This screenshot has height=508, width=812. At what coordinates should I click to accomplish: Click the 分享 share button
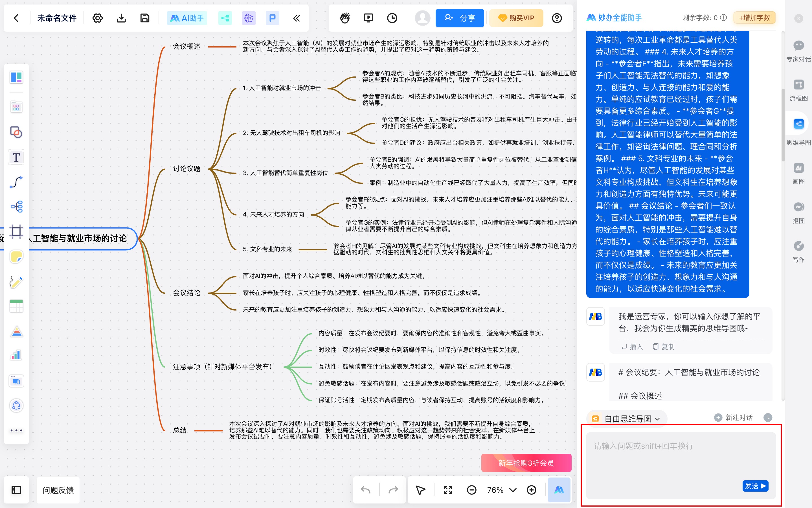click(x=460, y=18)
